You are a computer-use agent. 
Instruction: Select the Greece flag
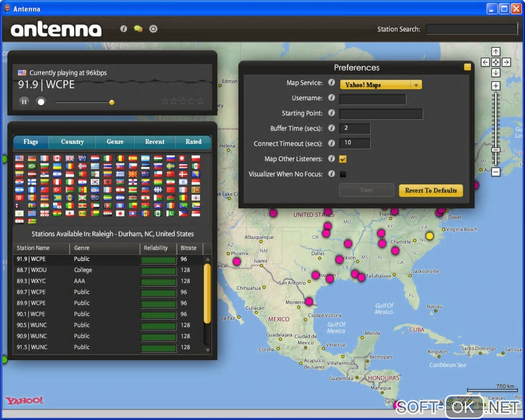tap(120, 174)
